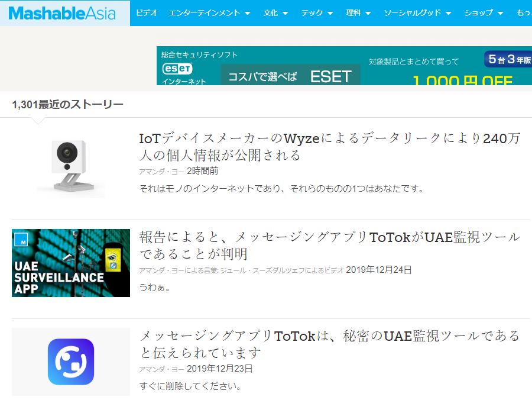Click the 2019年12月24日 date
This screenshot has height=416, width=532.
379,270
